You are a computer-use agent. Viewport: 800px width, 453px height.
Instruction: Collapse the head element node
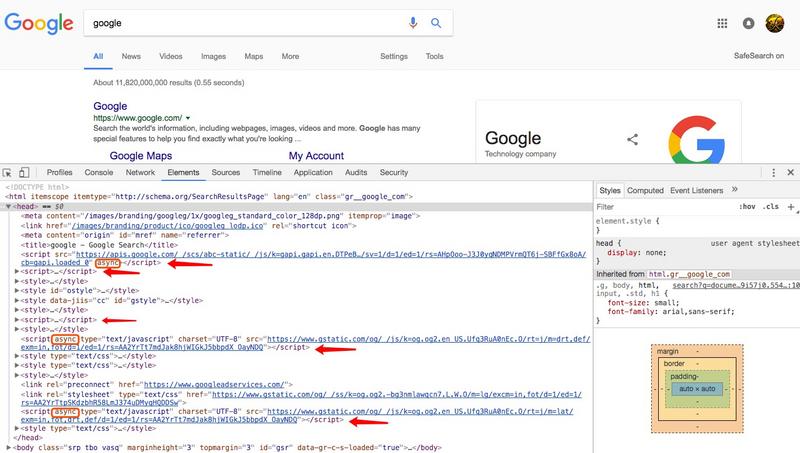pyautogui.click(x=8, y=207)
